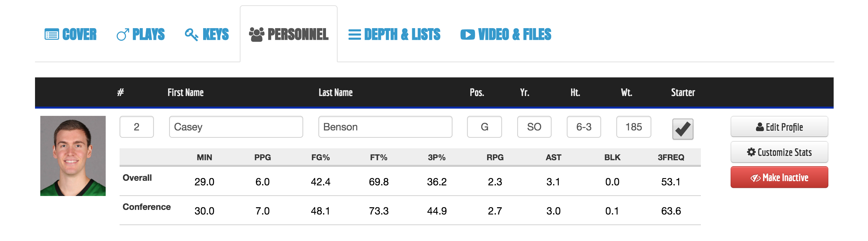Click the Personnel group icon
The height and width of the screenshot is (241, 868).
click(x=256, y=34)
